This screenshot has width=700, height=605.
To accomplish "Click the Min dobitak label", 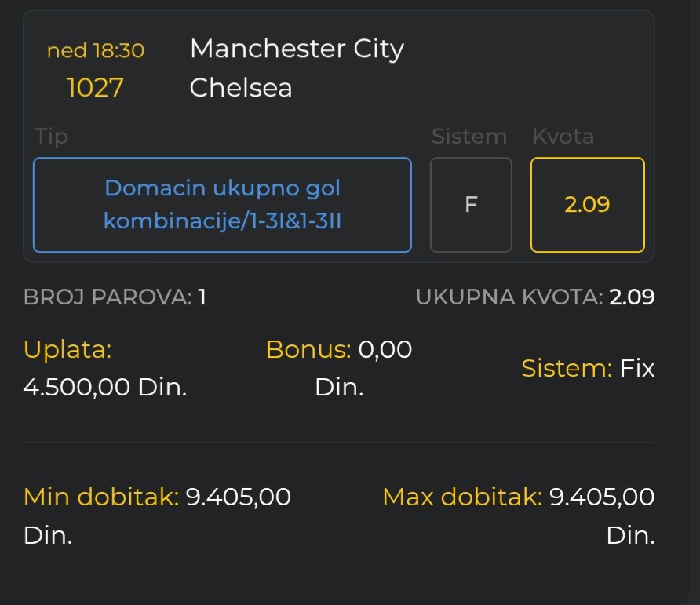I will 101,497.
